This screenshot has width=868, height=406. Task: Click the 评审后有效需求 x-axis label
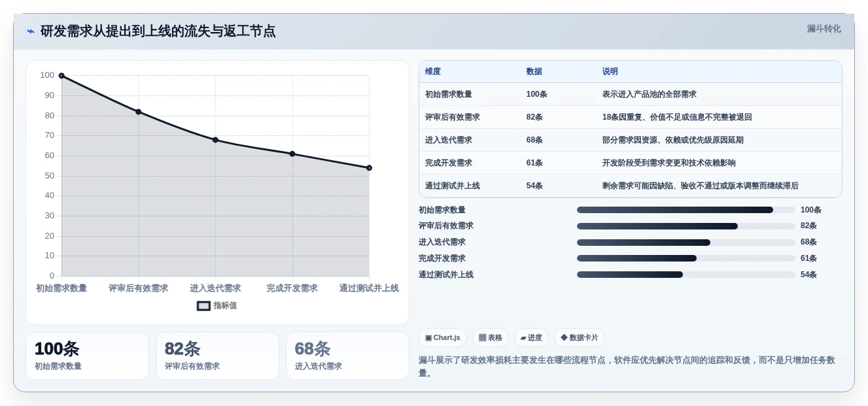(139, 288)
